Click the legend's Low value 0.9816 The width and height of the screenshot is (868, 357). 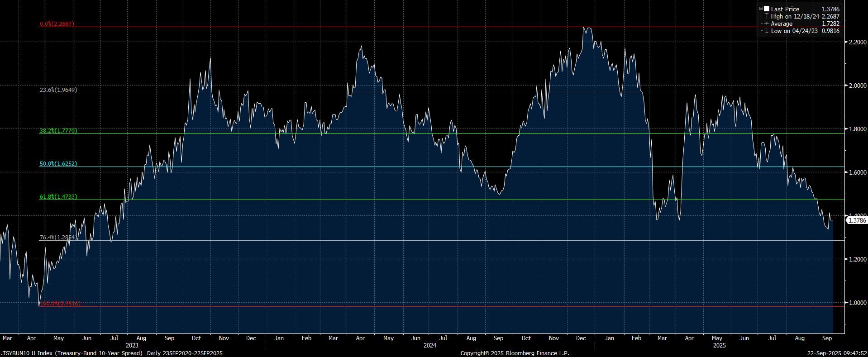point(830,31)
